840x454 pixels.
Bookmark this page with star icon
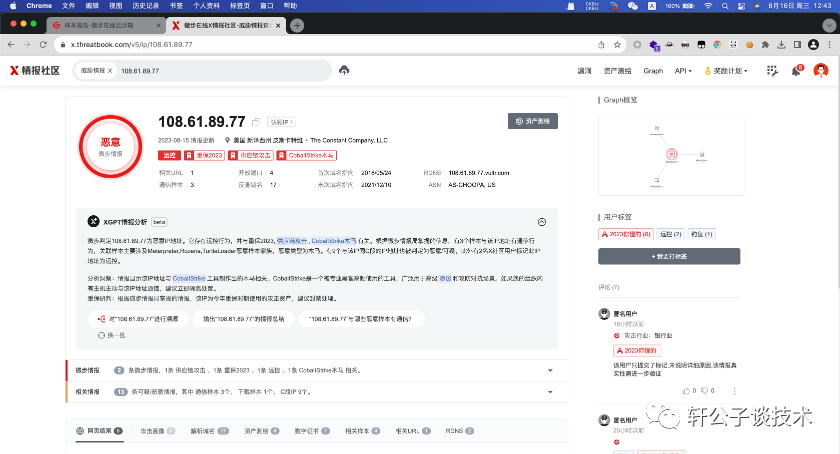[x=617, y=44]
